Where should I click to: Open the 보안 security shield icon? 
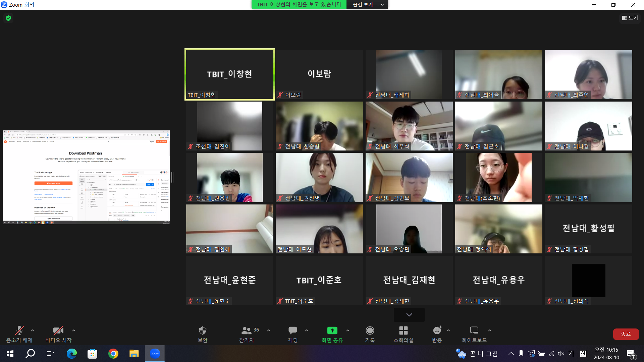pos(202,331)
